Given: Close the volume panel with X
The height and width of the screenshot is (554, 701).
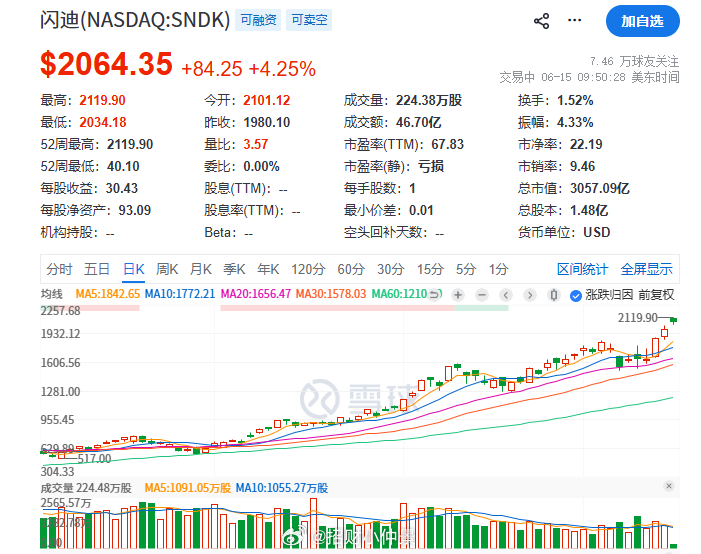Looking at the screenshot, I should point(669,486).
